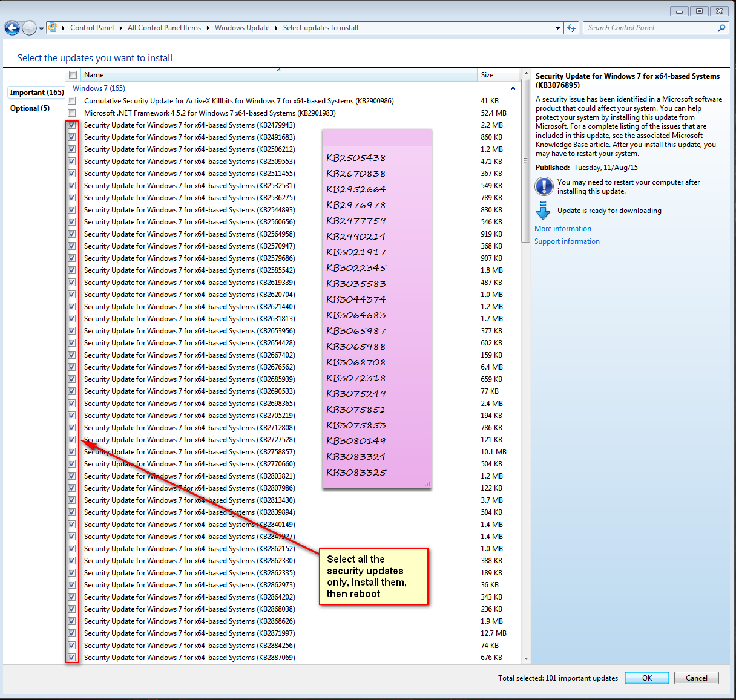Go back with the Back arrow button
The width and height of the screenshot is (736, 700).
12,28
